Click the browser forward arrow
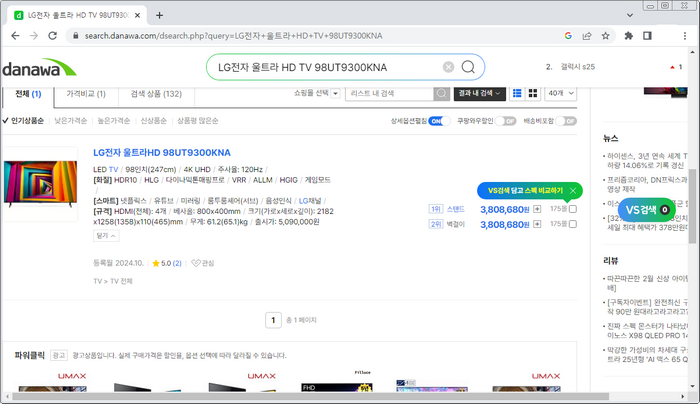 click(x=34, y=36)
